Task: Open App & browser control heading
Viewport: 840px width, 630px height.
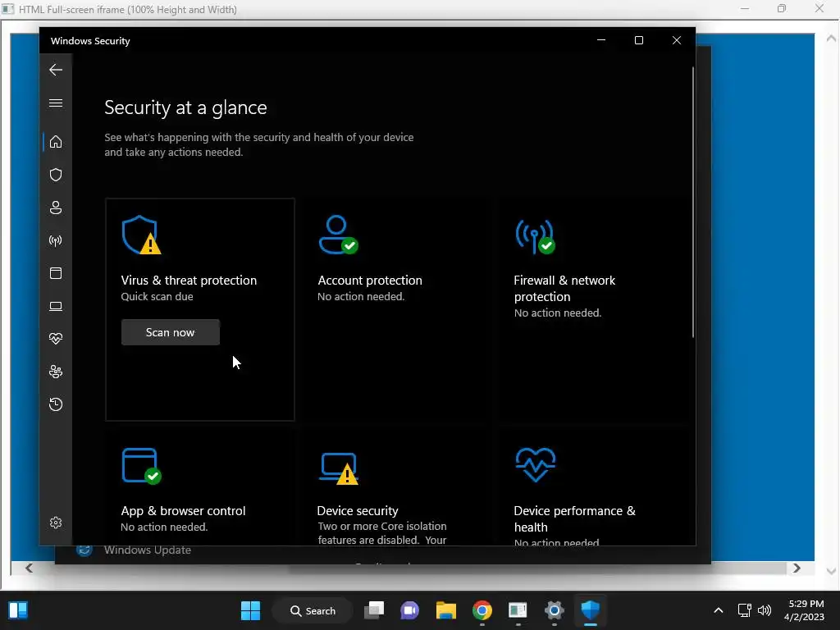Action: coord(183,510)
